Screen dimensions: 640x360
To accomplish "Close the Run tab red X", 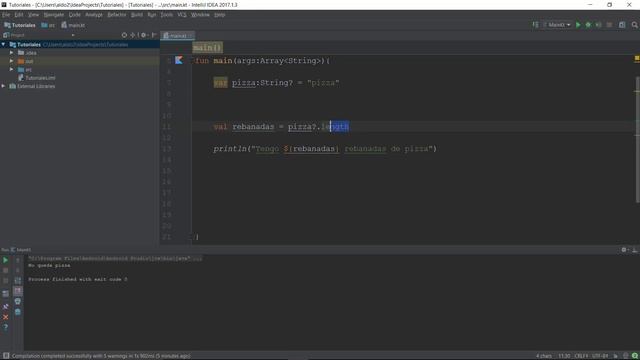I will coord(6,317).
